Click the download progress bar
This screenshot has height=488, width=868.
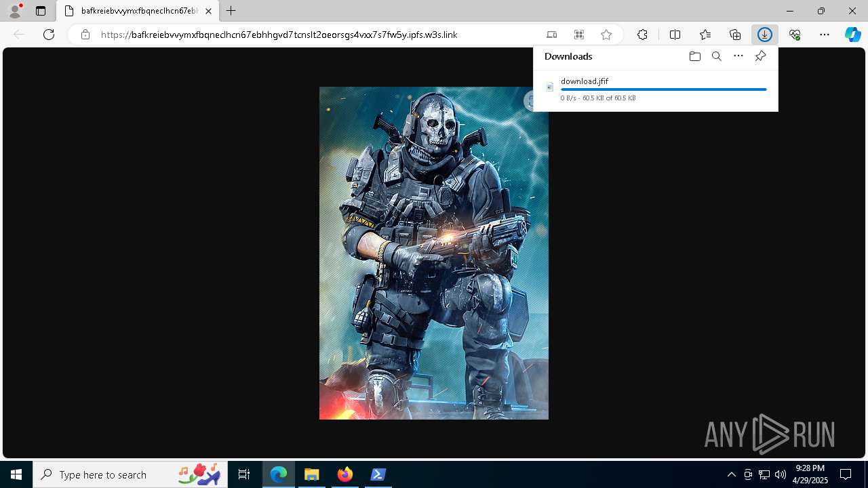click(664, 89)
